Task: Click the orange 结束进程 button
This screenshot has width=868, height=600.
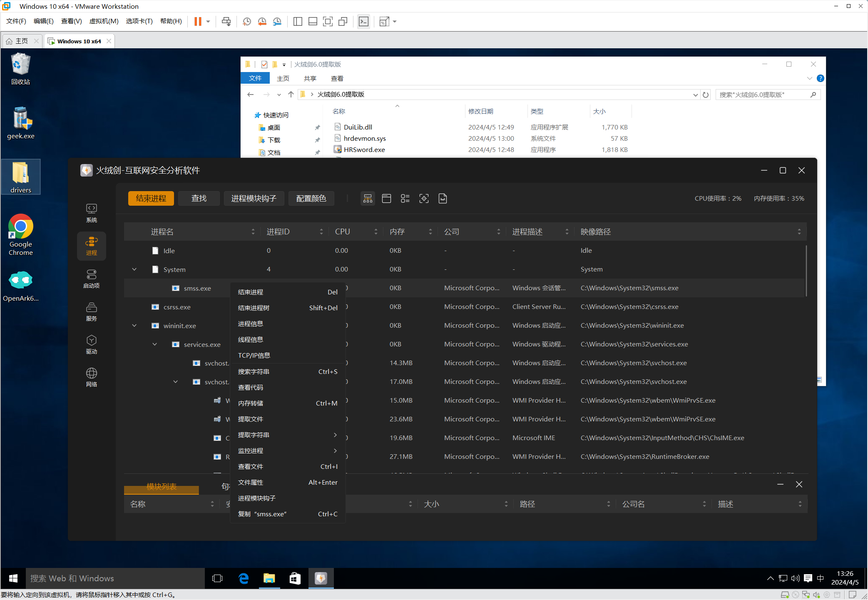Action: pos(151,199)
